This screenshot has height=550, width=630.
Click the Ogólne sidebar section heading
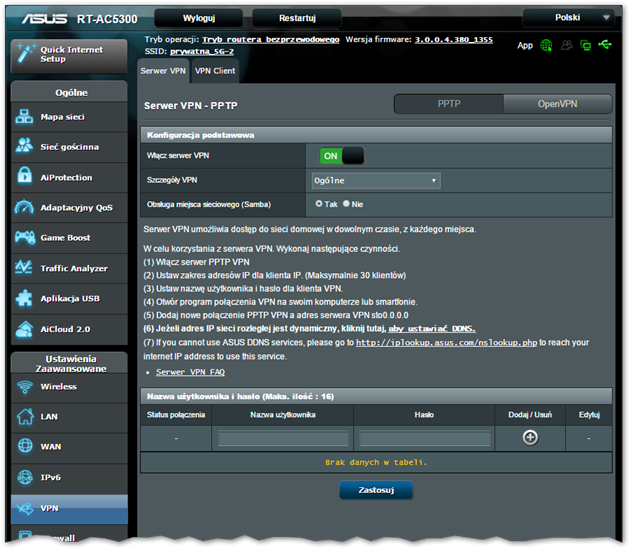click(71, 93)
